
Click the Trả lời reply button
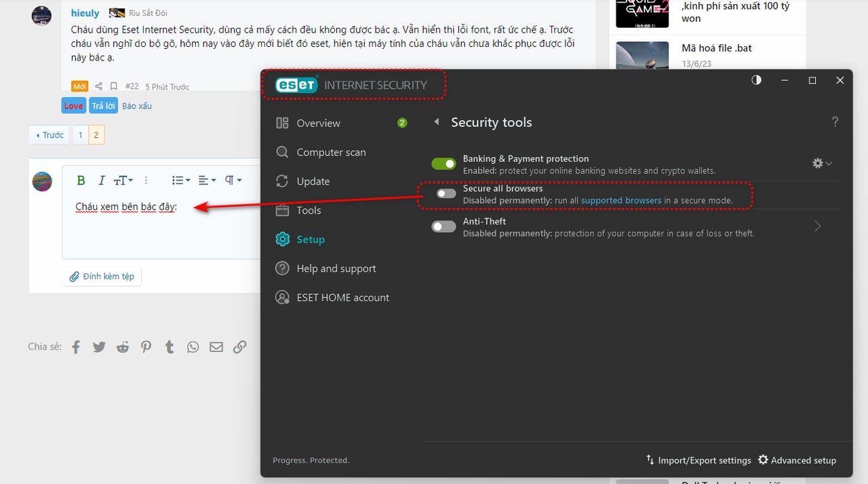pyautogui.click(x=103, y=106)
